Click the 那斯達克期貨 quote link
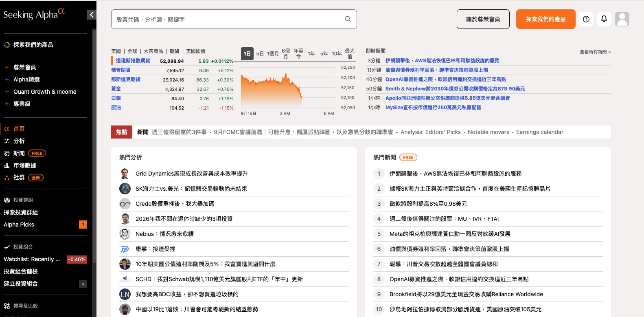 (126, 79)
